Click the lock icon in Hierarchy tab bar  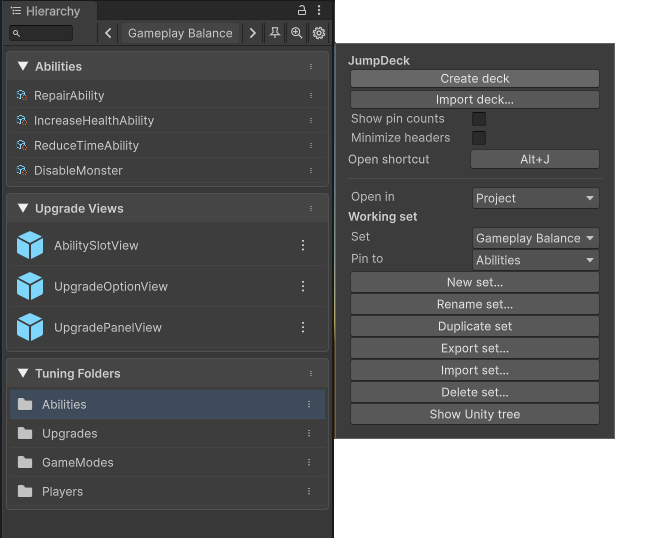302,10
